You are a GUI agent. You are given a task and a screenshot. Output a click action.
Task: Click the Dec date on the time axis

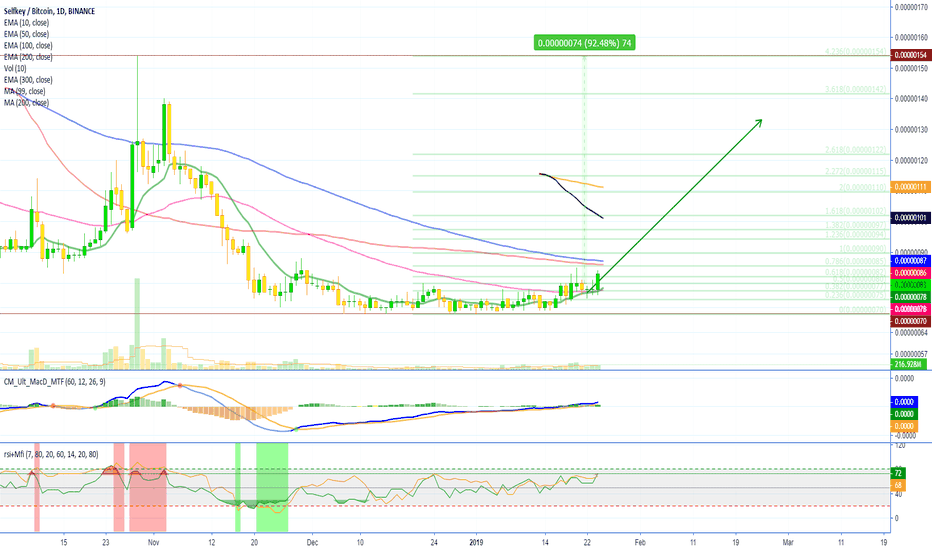313,542
